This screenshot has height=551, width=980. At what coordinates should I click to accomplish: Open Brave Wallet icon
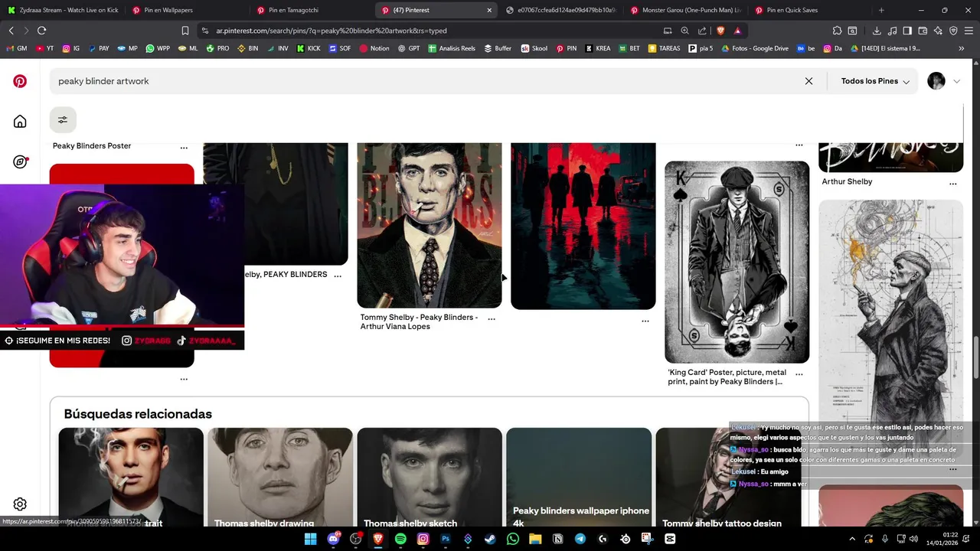click(x=923, y=31)
